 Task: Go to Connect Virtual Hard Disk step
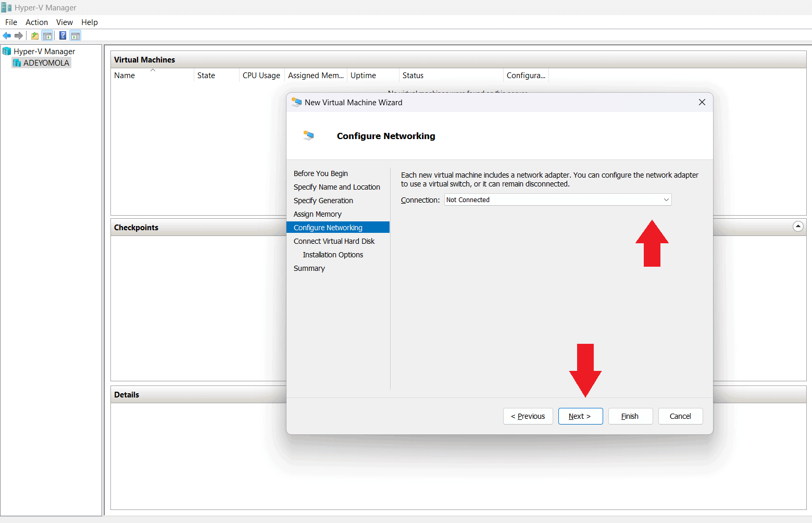(x=334, y=241)
